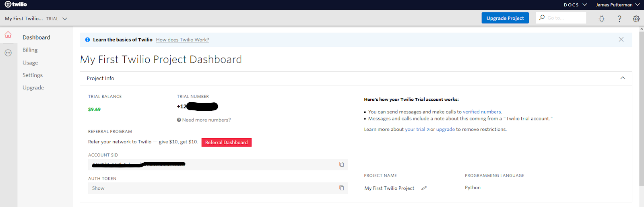Click the My First Twilio Project name text
644x207 pixels.
[x=389, y=188]
